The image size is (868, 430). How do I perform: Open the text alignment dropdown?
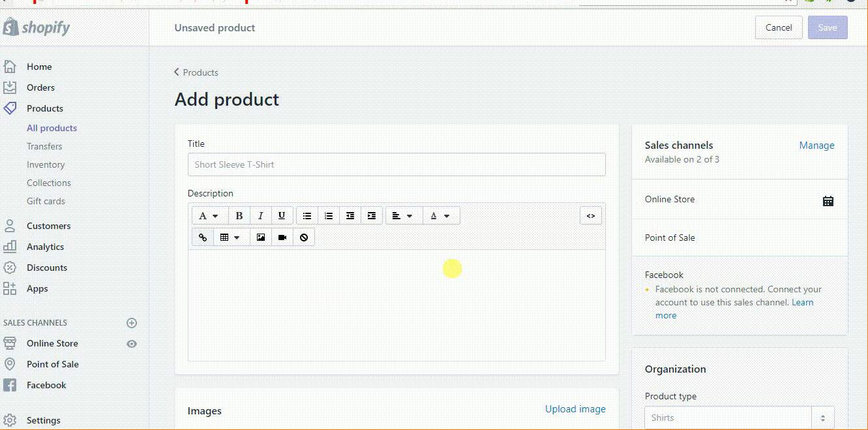point(404,215)
